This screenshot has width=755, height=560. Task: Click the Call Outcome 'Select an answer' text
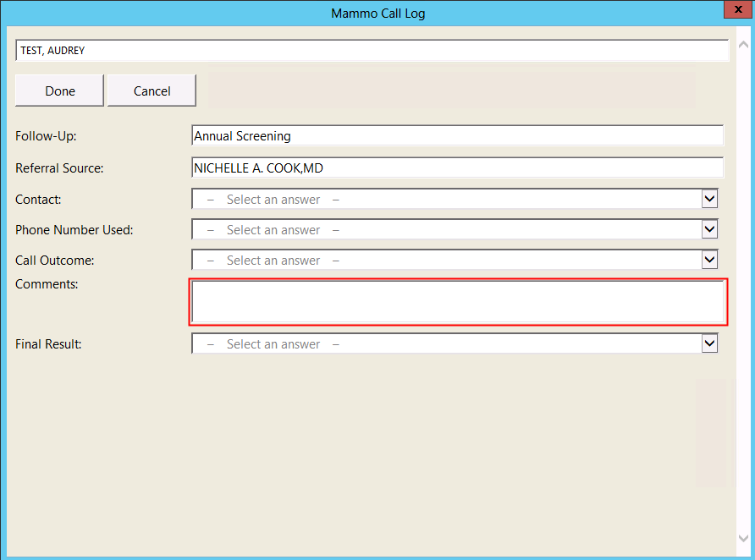pos(273,261)
